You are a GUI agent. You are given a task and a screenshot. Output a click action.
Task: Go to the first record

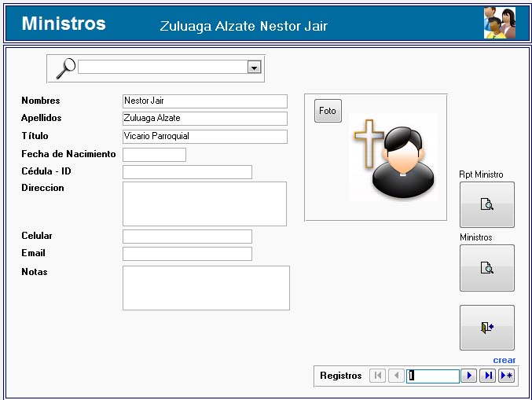pyautogui.click(x=378, y=376)
